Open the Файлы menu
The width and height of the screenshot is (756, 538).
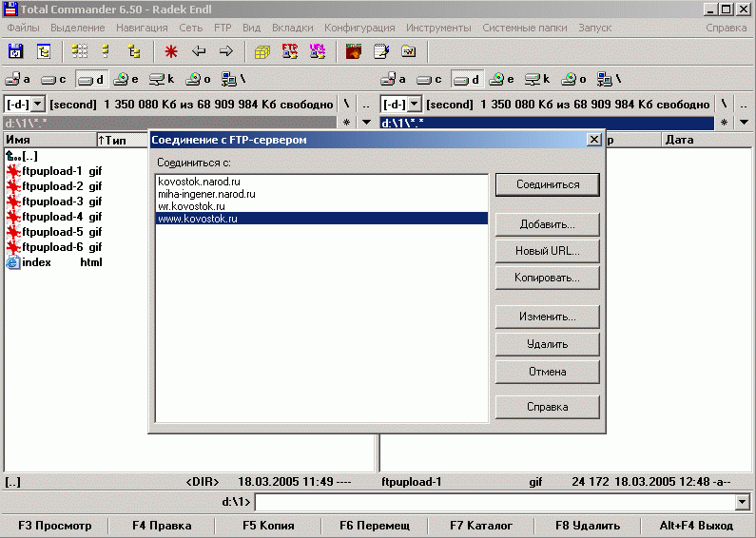click(x=23, y=28)
